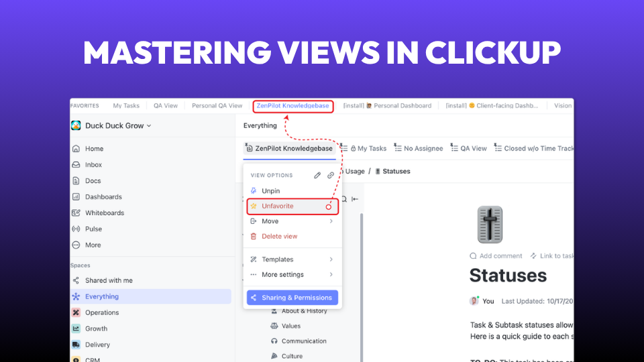Click the search icon in doc sidebar
Screen dimensions: 644x362
coord(344,199)
